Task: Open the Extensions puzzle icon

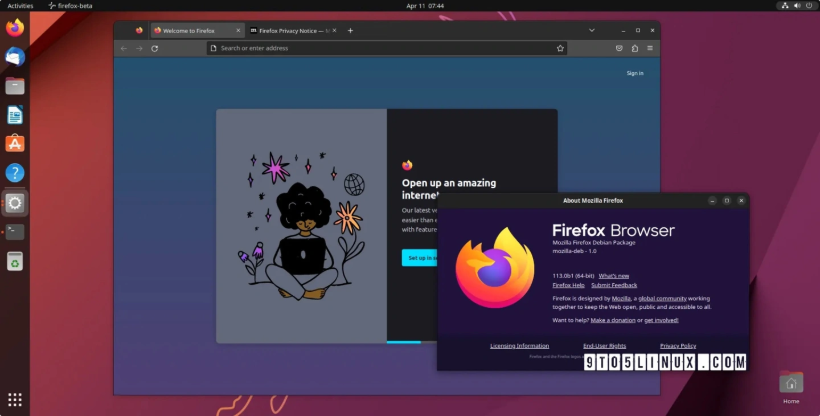Action: point(635,48)
